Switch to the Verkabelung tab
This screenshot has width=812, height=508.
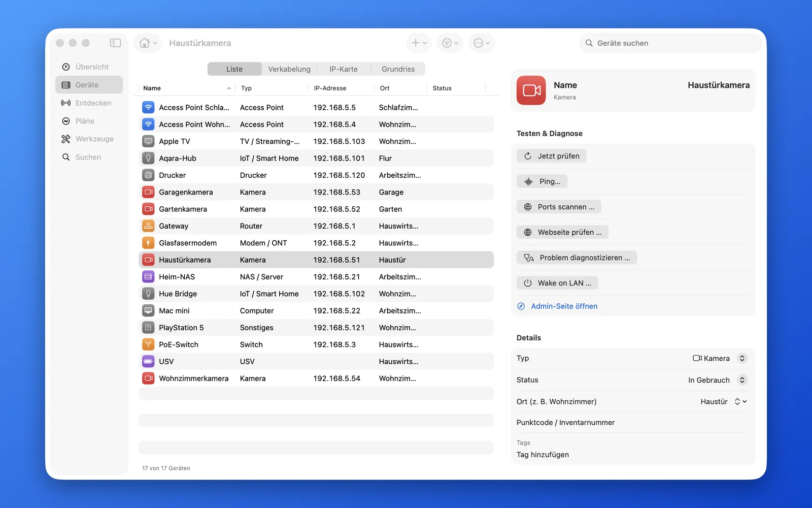point(289,69)
